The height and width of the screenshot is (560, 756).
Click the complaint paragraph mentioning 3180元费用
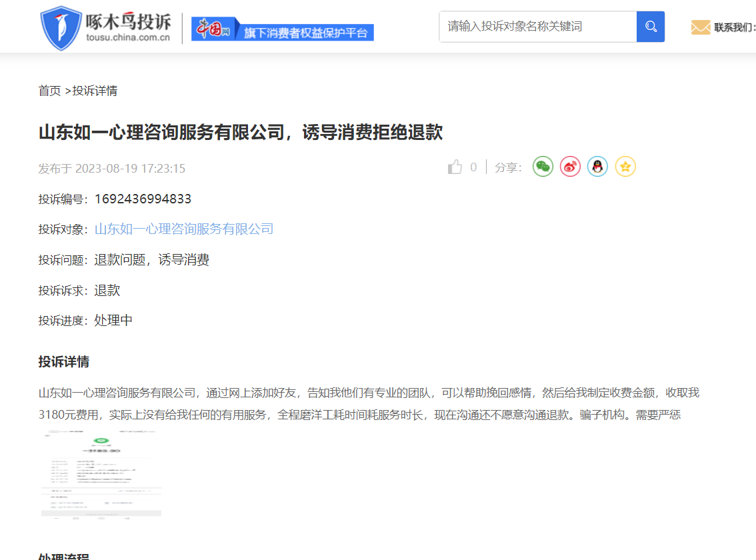coord(369,404)
